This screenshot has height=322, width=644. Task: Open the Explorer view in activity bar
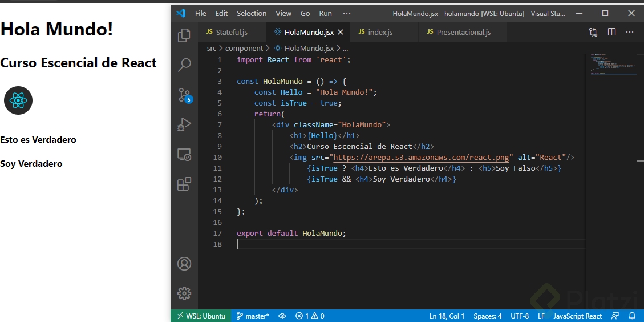(x=184, y=35)
